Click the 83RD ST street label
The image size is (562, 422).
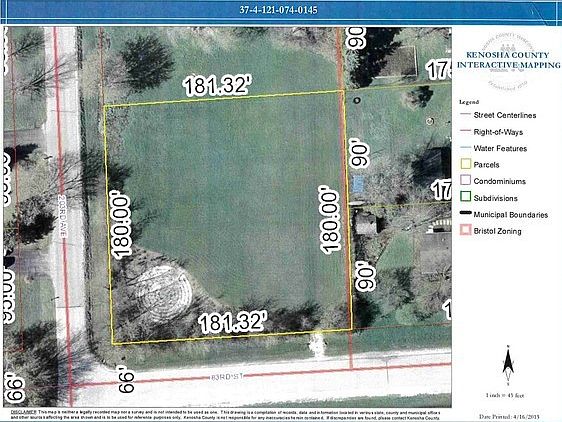(x=227, y=376)
